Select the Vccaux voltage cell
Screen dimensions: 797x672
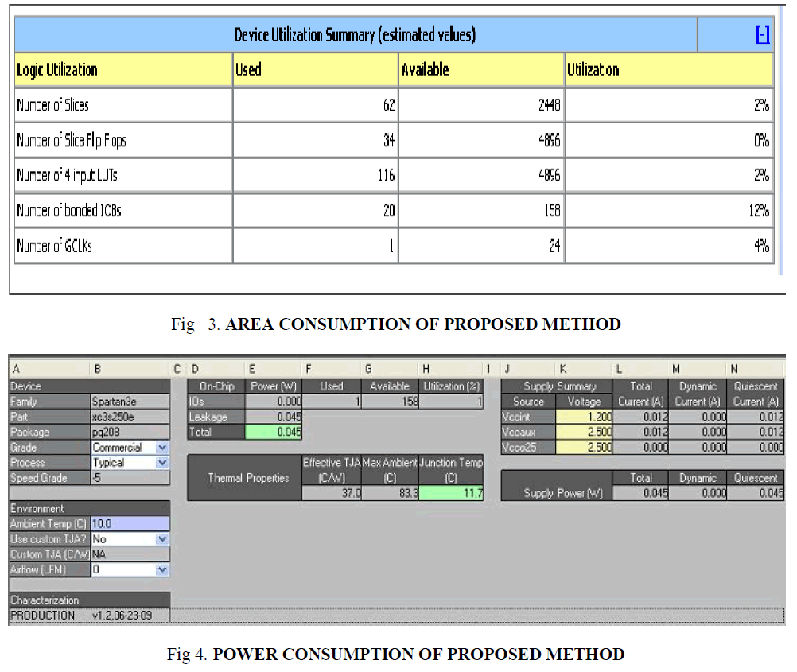coord(584,433)
